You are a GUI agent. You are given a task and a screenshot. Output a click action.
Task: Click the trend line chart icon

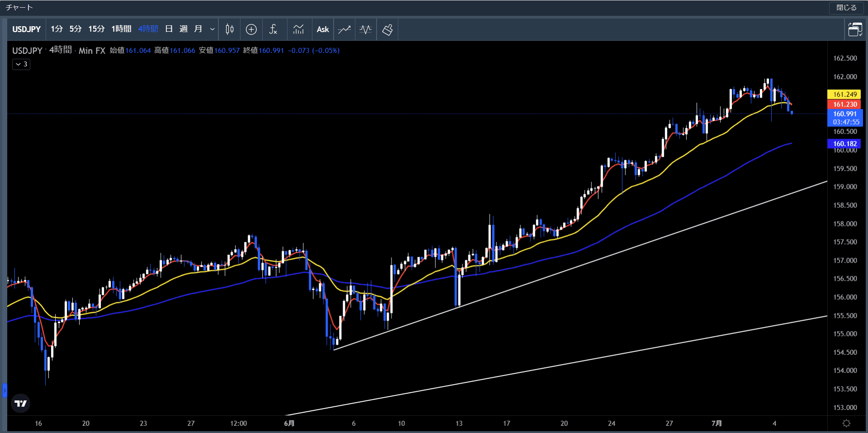click(344, 29)
